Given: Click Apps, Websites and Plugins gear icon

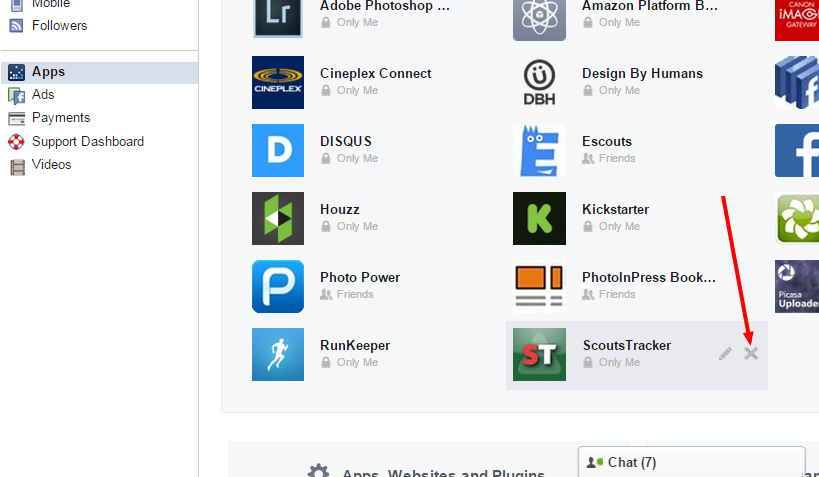Looking at the screenshot, I should 318,471.
